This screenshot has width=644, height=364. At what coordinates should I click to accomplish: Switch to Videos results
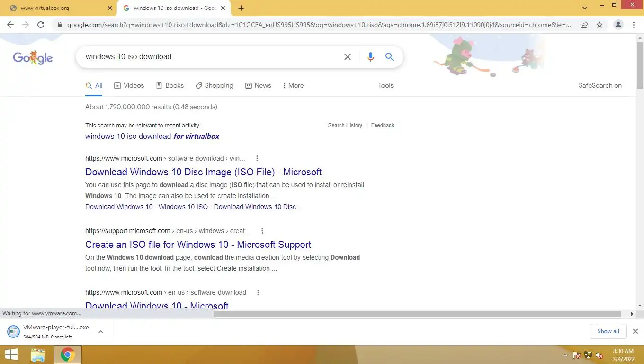tap(129, 86)
